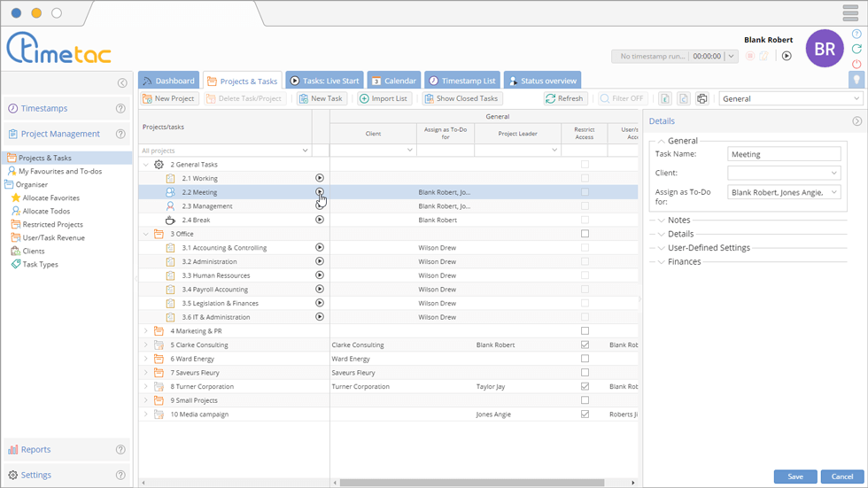This screenshot has height=488, width=868.
Task: Check Restrict Access for 9 Small Projects
Action: click(585, 400)
